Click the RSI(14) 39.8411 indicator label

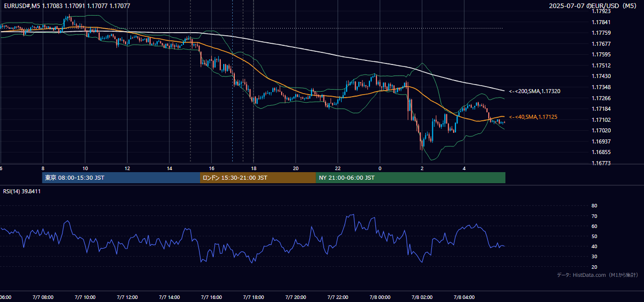pyautogui.click(x=22, y=191)
